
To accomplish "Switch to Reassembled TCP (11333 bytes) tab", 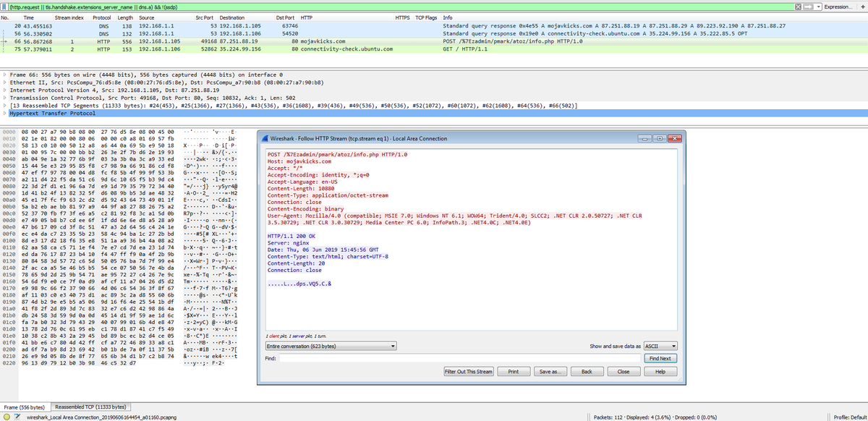I will tap(90, 407).
